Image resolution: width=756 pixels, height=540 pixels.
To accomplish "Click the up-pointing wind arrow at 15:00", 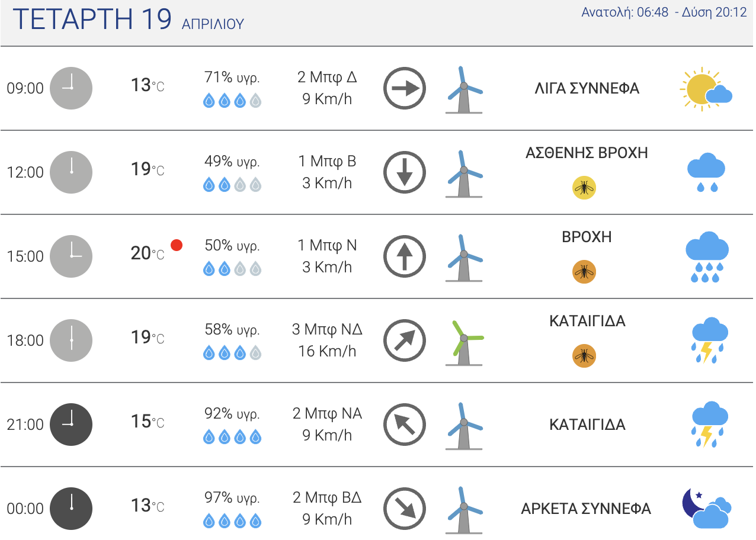I will click(405, 257).
